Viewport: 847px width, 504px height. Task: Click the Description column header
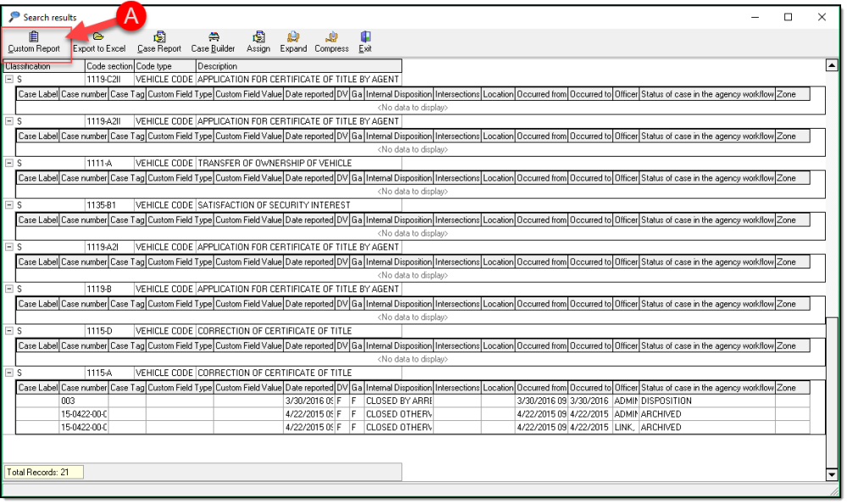pyautogui.click(x=296, y=66)
